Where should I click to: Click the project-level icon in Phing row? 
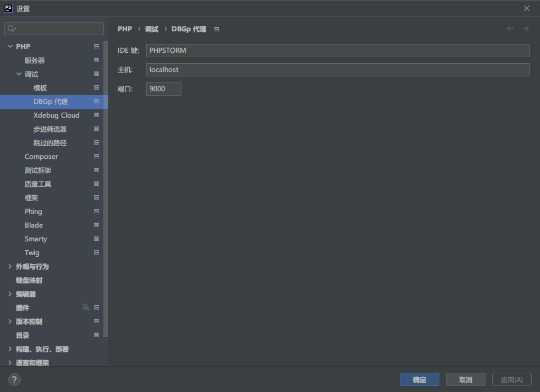[96, 211]
